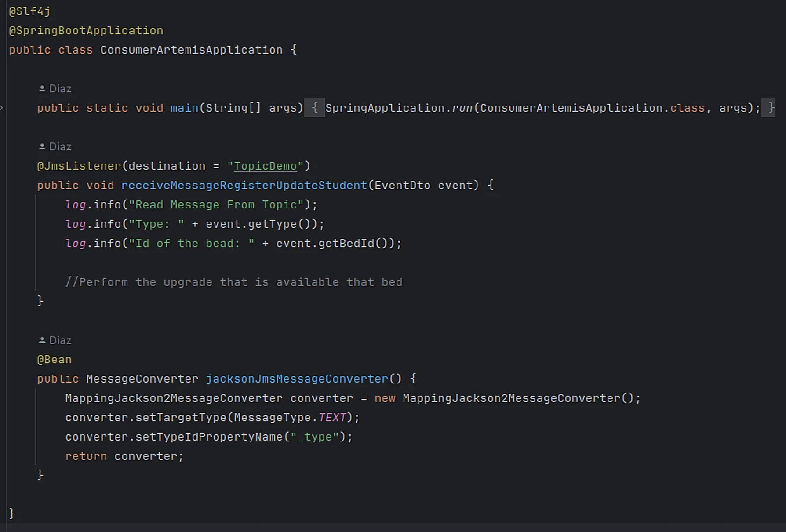The height and width of the screenshot is (532, 786).
Task: Click the Diaz author icon above @Bean
Action: pos(42,340)
